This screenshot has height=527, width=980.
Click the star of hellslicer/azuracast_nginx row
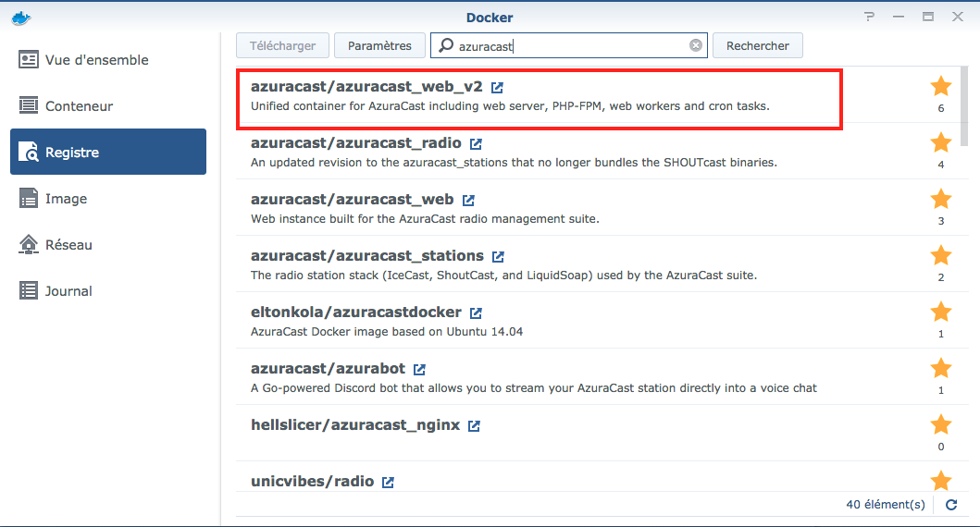point(940,424)
